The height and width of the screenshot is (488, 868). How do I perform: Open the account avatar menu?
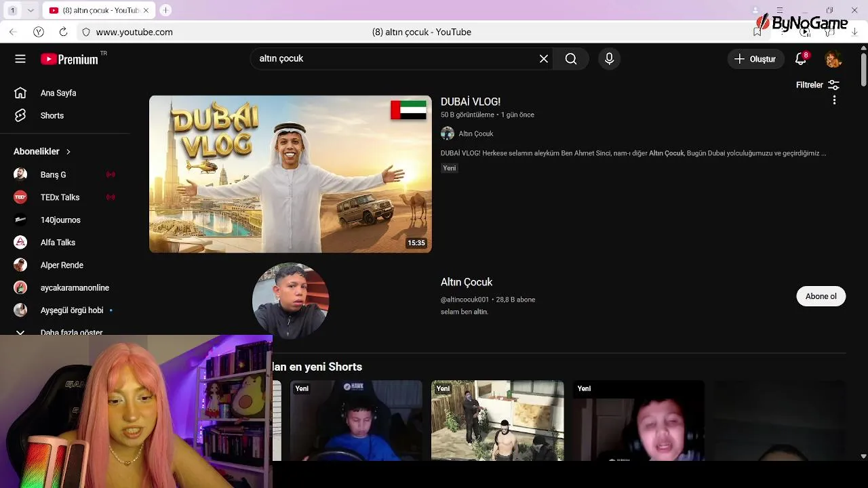coord(833,59)
